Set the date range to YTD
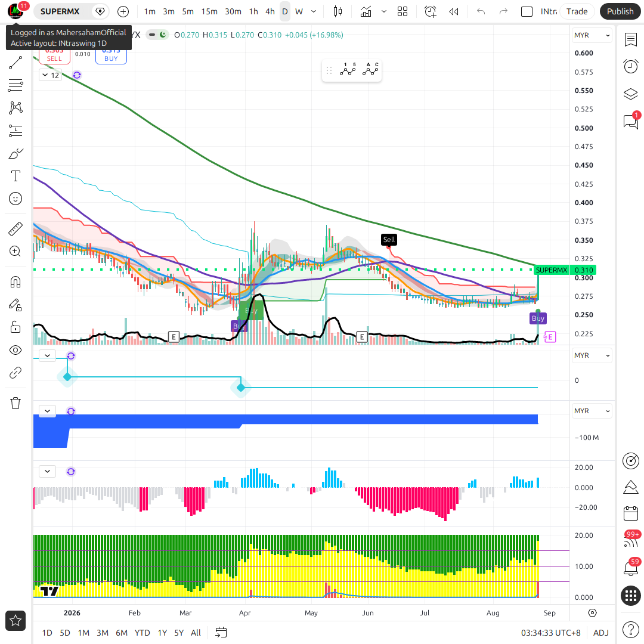Screen dimensions: 644x644 click(x=142, y=633)
